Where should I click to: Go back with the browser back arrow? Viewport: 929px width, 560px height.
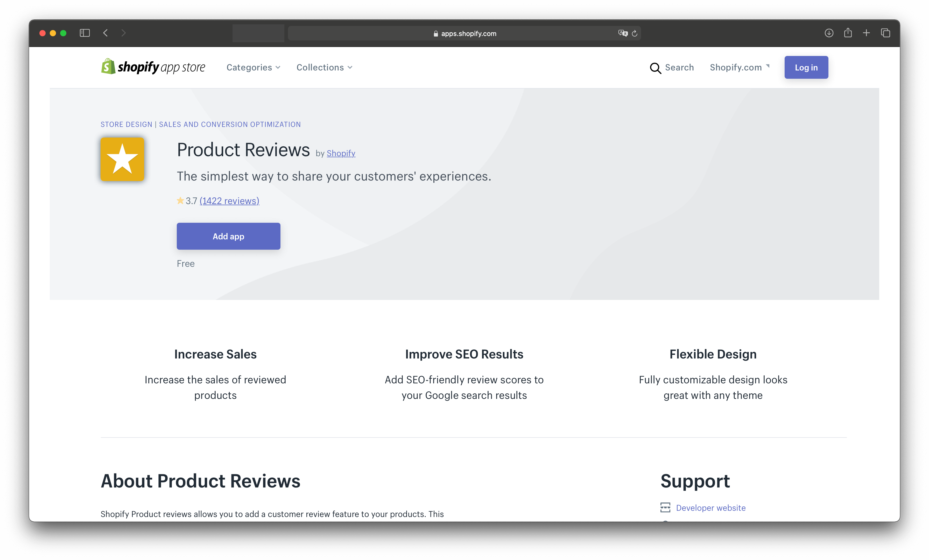(105, 33)
